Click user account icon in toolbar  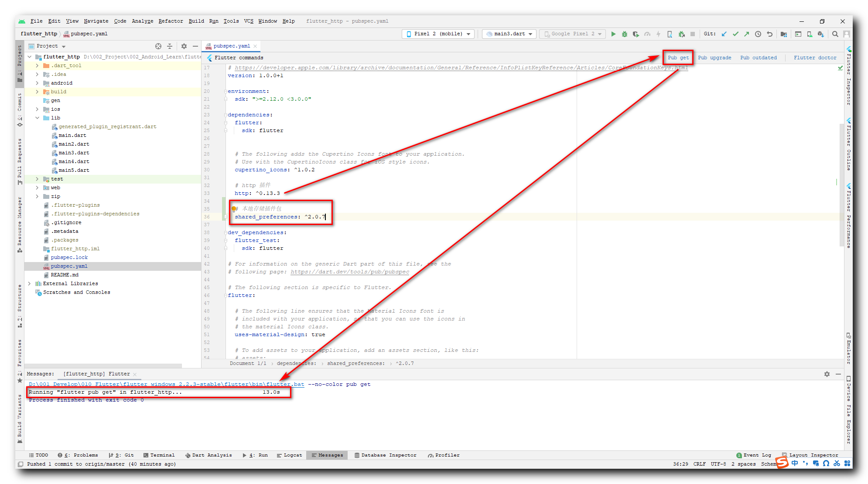(x=847, y=34)
